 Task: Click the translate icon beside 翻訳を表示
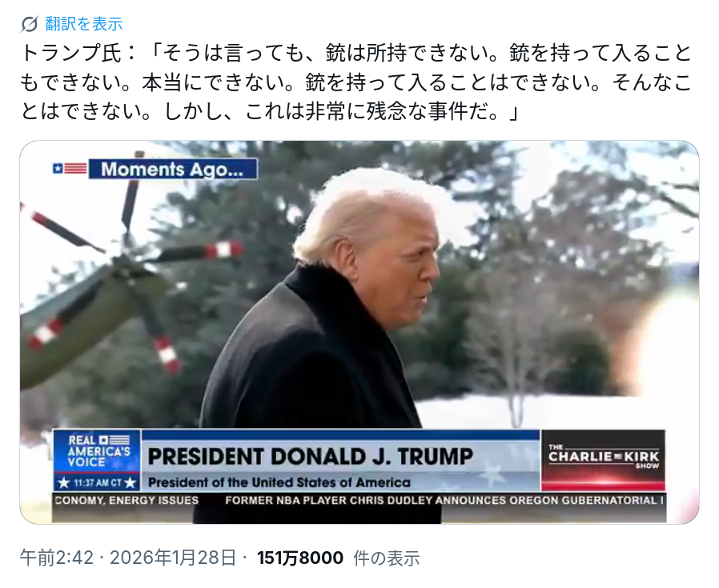tap(29, 24)
